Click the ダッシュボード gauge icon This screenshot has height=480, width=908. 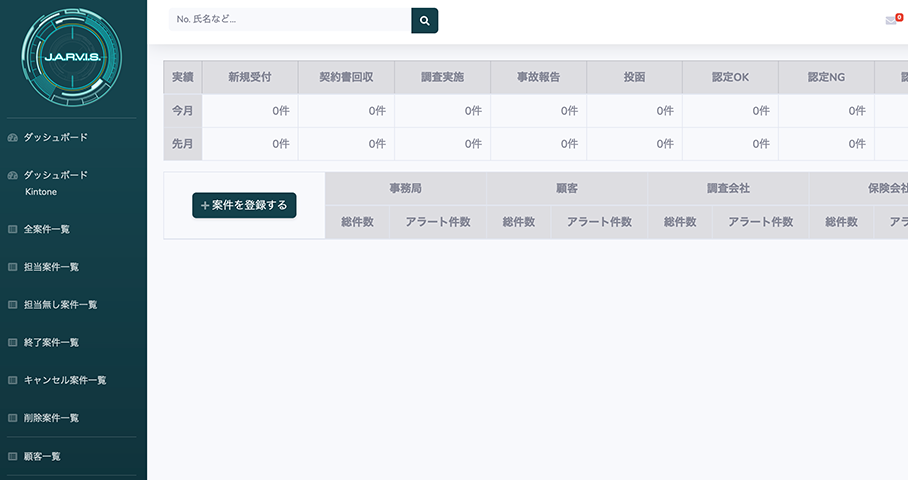tap(13, 137)
